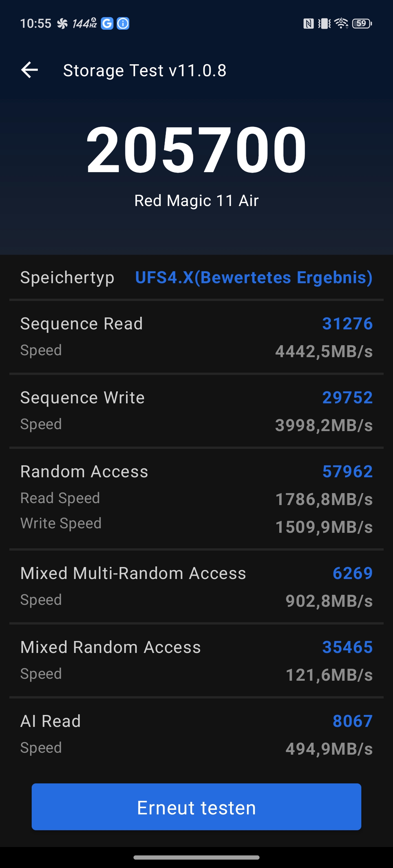Tap the Red Magic 11 Air device name
The width and height of the screenshot is (393, 868).
click(196, 201)
